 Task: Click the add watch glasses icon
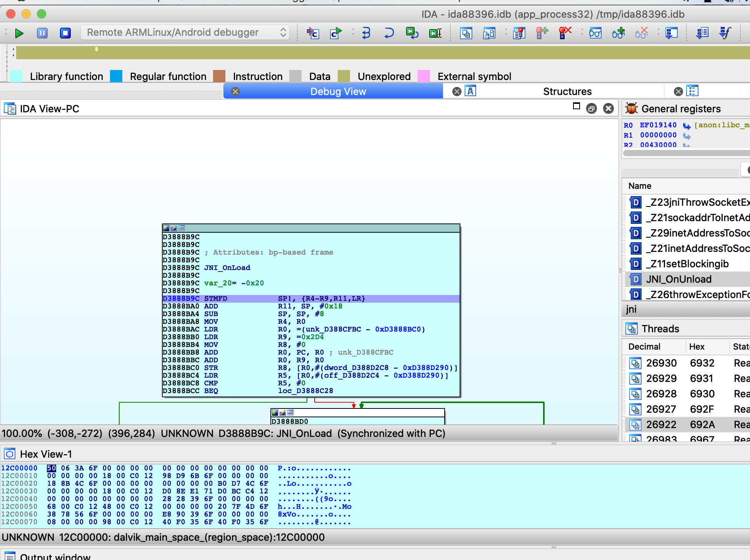[618, 33]
